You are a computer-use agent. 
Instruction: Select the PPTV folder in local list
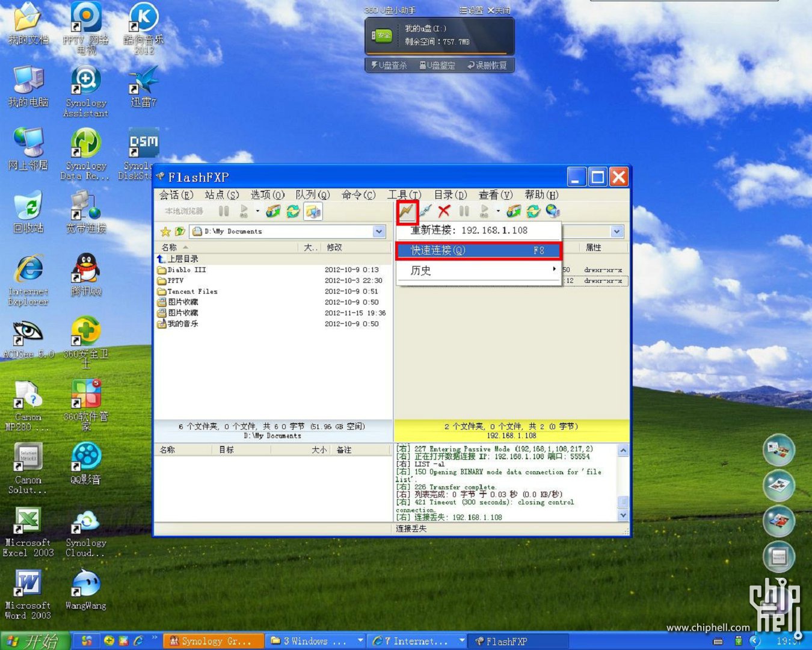pos(272,280)
